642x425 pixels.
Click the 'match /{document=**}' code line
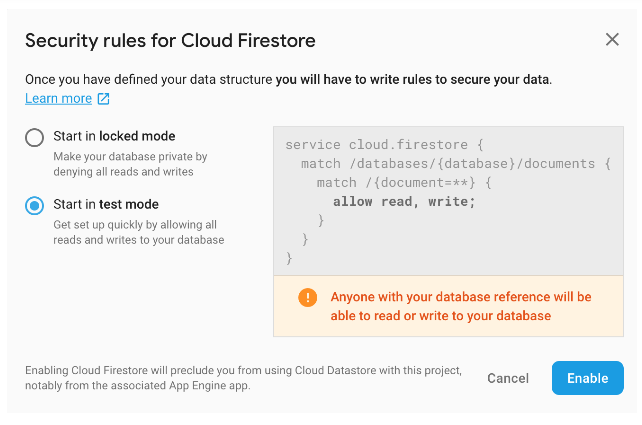(404, 183)
